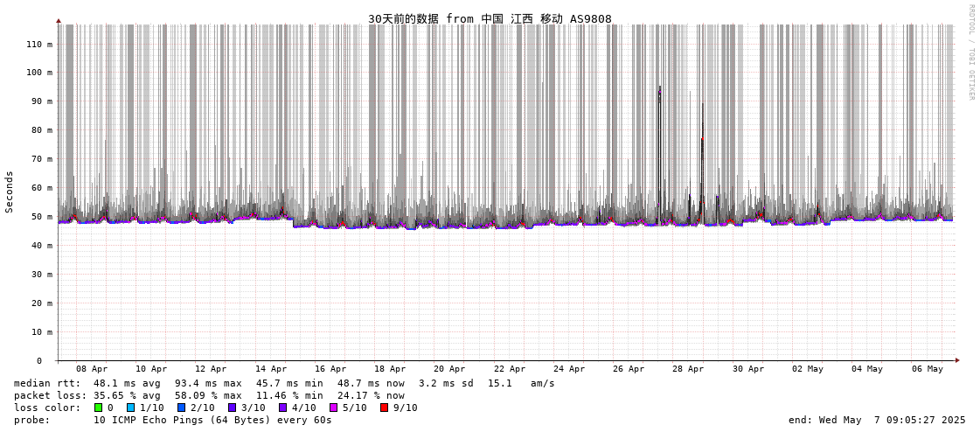Click the '04 May' x-axis label
The height and width of the screenshot is (432, 980).
point(867,370)
